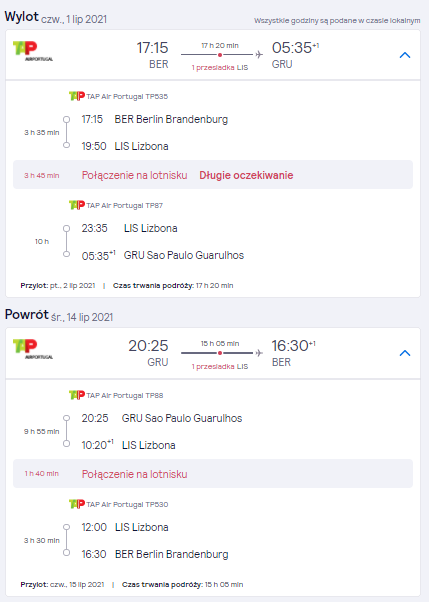429x602 pixels.
Task: Click the TAP Air Portugal logo on outbound flight
Action: (33, 51)
